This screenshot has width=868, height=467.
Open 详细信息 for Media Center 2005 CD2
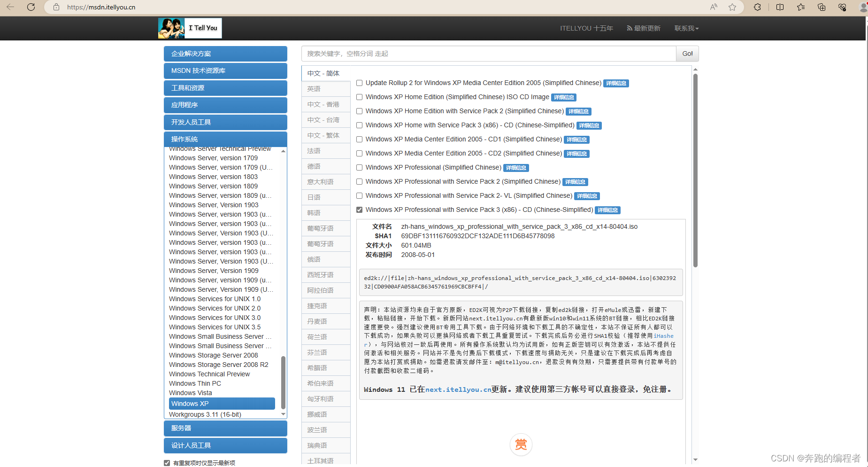[576, 154]
